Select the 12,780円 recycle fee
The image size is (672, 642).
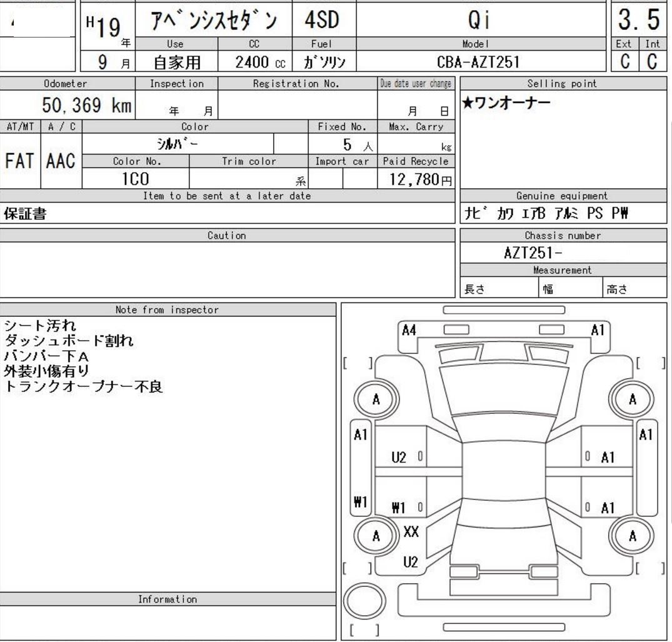[x=421, y=179]
